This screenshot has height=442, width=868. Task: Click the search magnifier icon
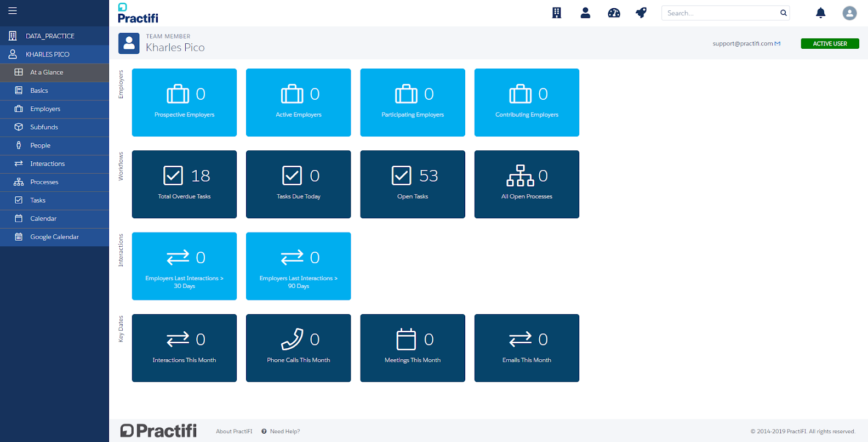[784, 13]
